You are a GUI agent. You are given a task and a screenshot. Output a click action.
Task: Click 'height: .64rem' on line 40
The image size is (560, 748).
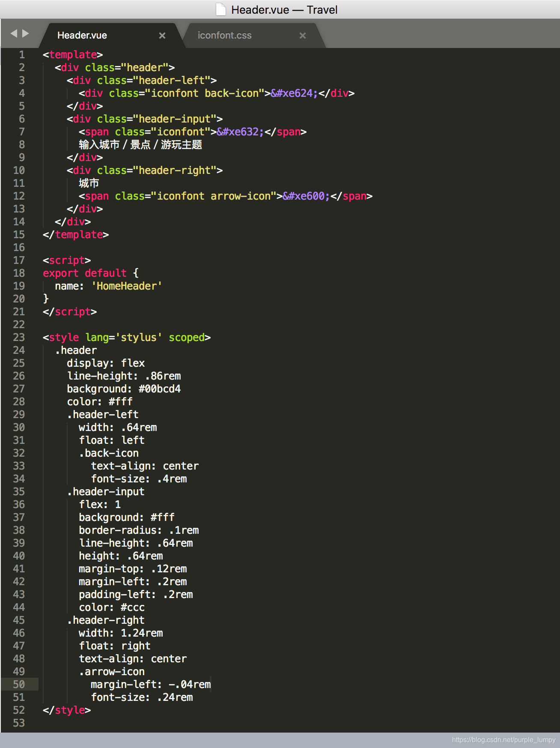121,556
